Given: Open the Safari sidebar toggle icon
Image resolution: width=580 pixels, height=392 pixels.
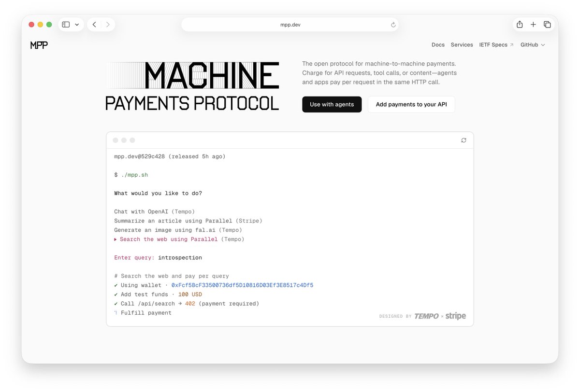Looking at the screenshot, I should coord(66,25).
